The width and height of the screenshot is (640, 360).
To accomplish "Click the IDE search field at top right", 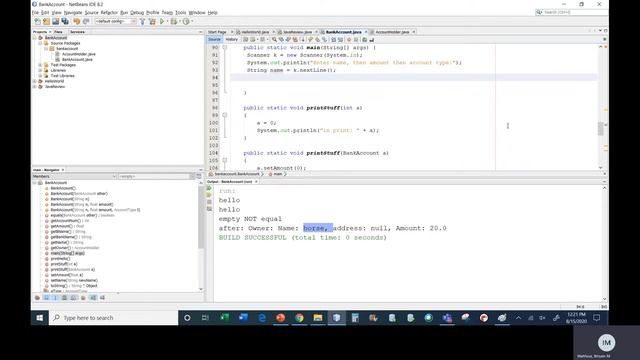I will click(571, 12).
